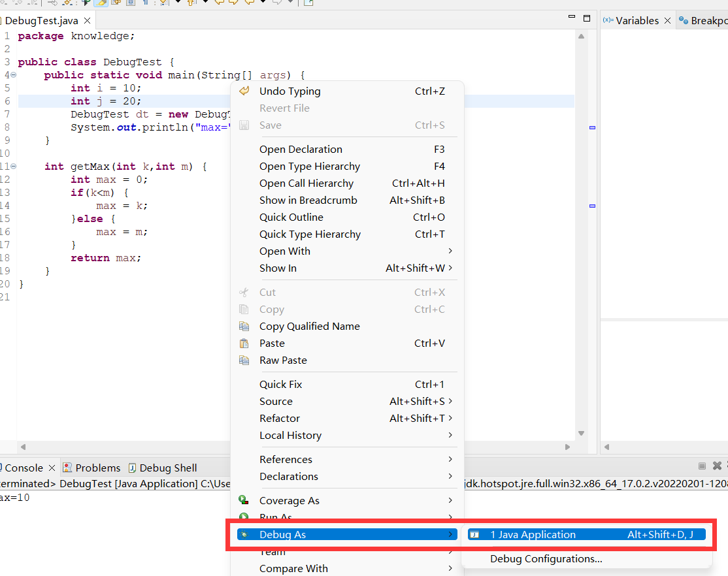Click editor horizontal scrollbar right arrow

[x=567, y=447]
